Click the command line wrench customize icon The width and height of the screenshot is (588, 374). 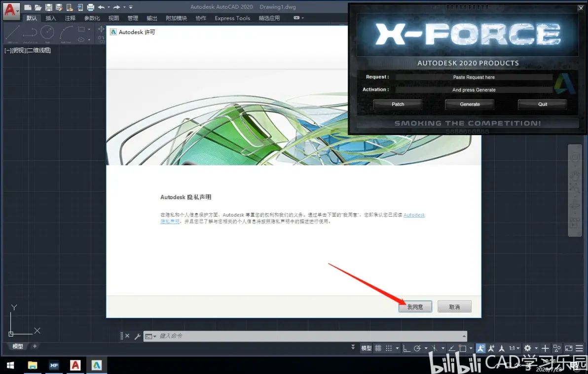[x=138, y=336]
